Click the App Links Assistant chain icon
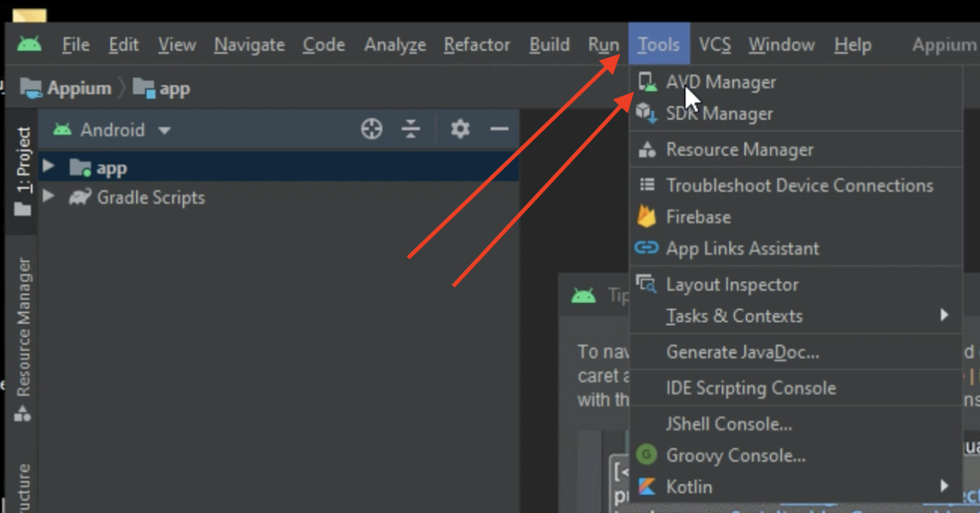Screen dimensions: 980x513 point(647,248)
